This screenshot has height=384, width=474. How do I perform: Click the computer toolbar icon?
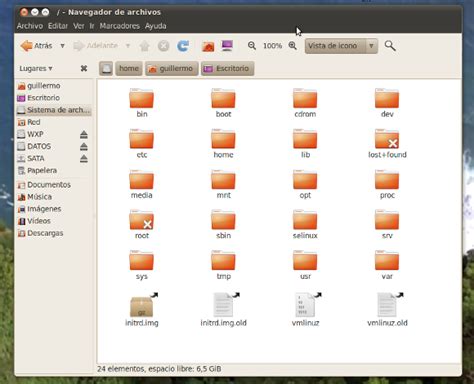click(x=227, y=46)
